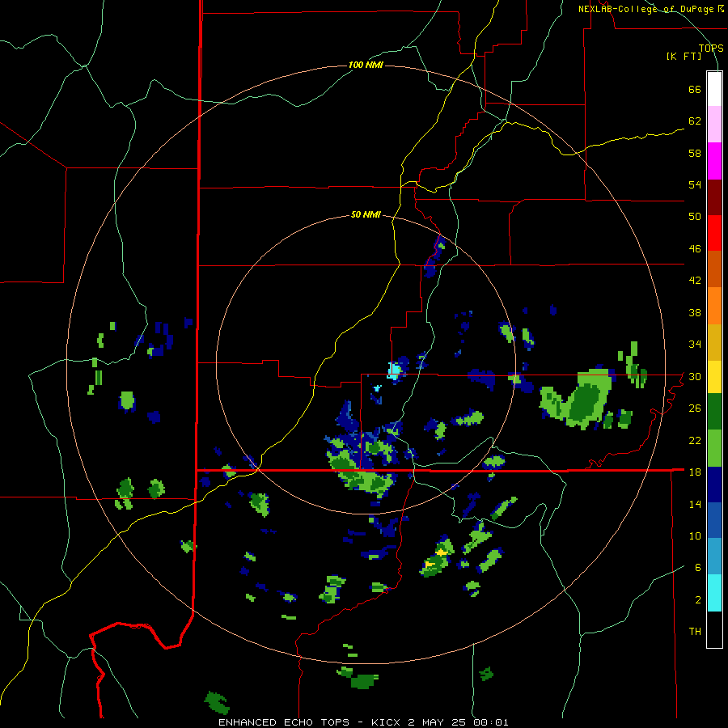Click the 100 NMI range ring label

point(366,65)
